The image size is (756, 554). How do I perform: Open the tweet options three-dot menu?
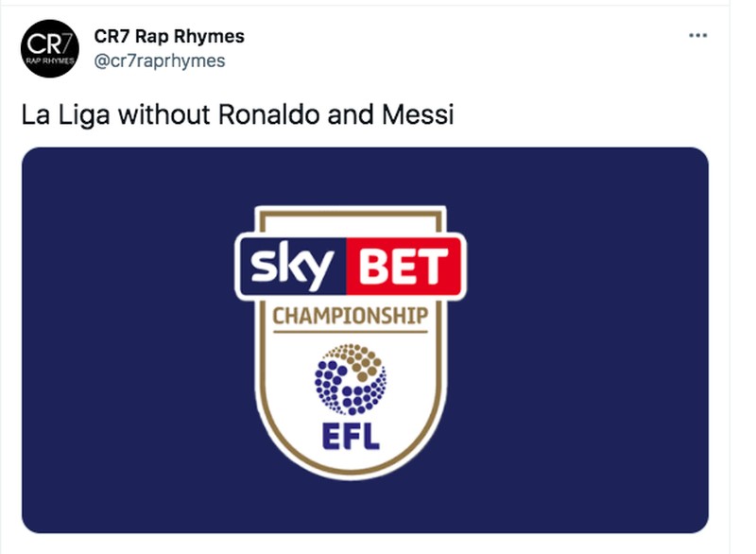pos(698,33)
